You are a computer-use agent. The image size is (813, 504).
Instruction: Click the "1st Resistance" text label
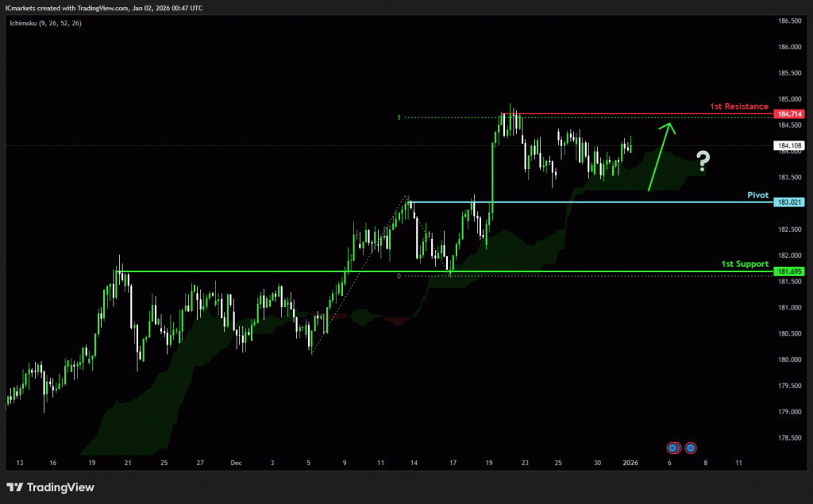pos(744,106)
